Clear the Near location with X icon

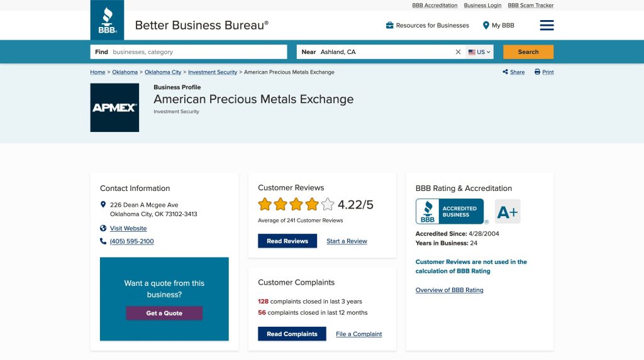coord(458,52)
